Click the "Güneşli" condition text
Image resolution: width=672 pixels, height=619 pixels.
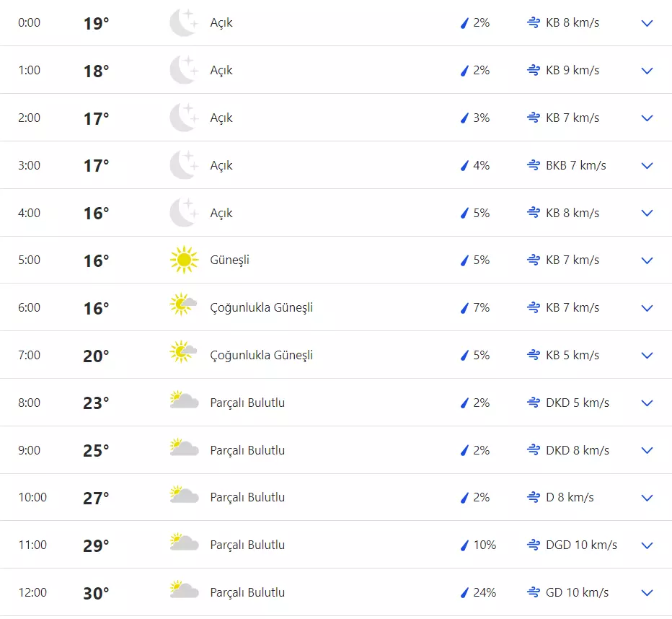tap(229, 260)
